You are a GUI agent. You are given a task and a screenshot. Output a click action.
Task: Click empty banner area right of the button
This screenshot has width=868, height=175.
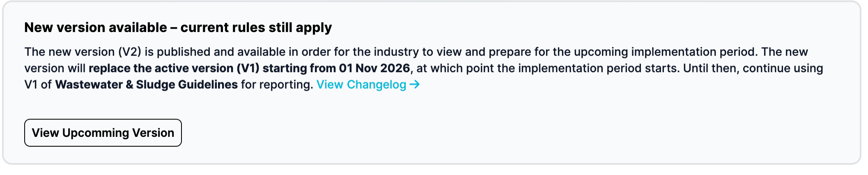tap(493, 133)
